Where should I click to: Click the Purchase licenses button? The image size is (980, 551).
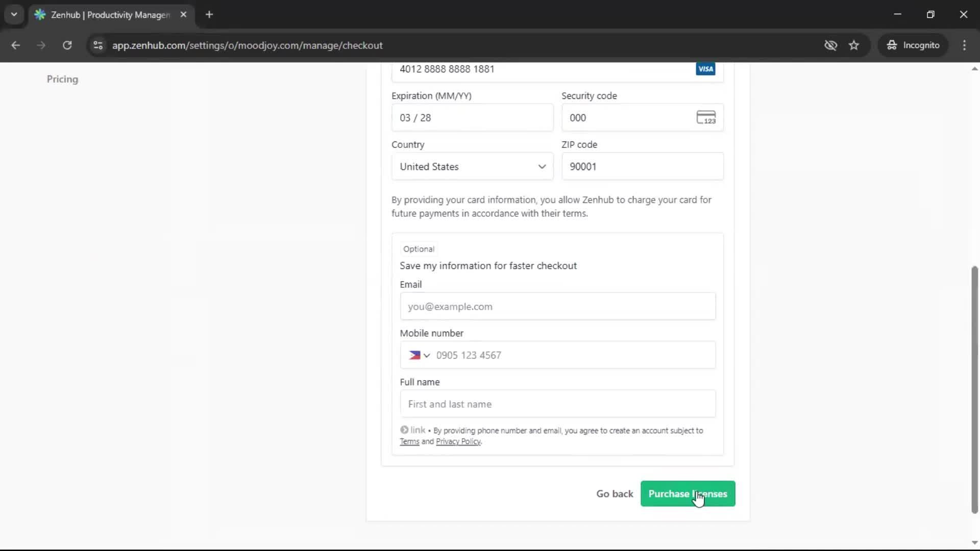(687, 493)
